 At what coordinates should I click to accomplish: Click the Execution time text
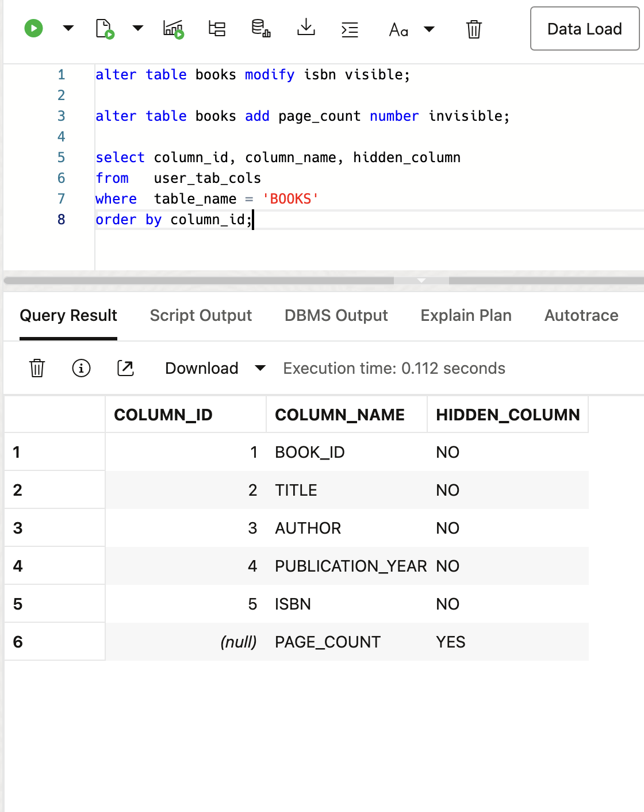[394, 368]
